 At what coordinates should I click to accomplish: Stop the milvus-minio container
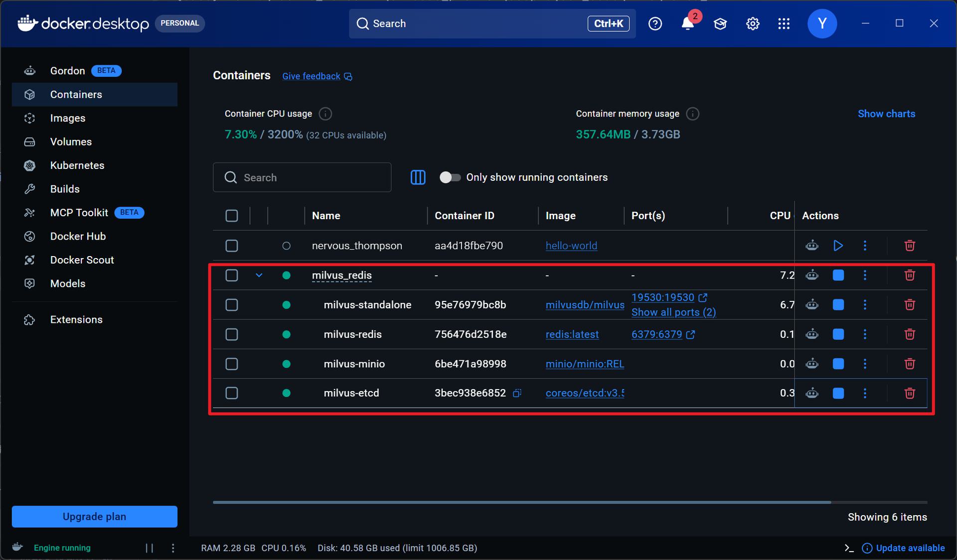click(x=838, y=364)
